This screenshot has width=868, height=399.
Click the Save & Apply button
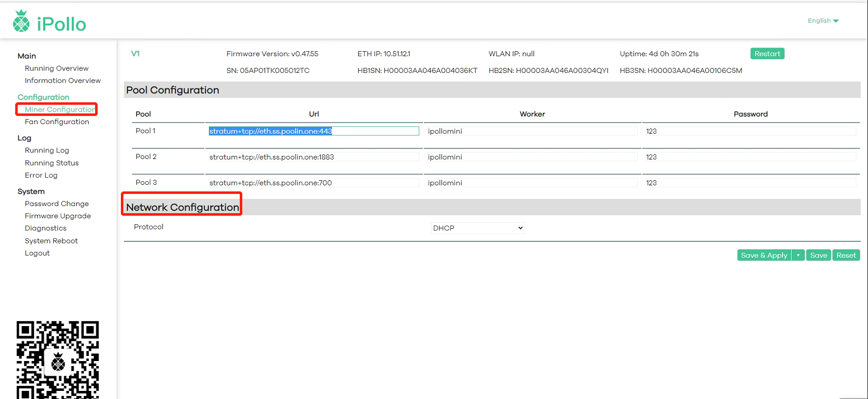tap(764, 255)
